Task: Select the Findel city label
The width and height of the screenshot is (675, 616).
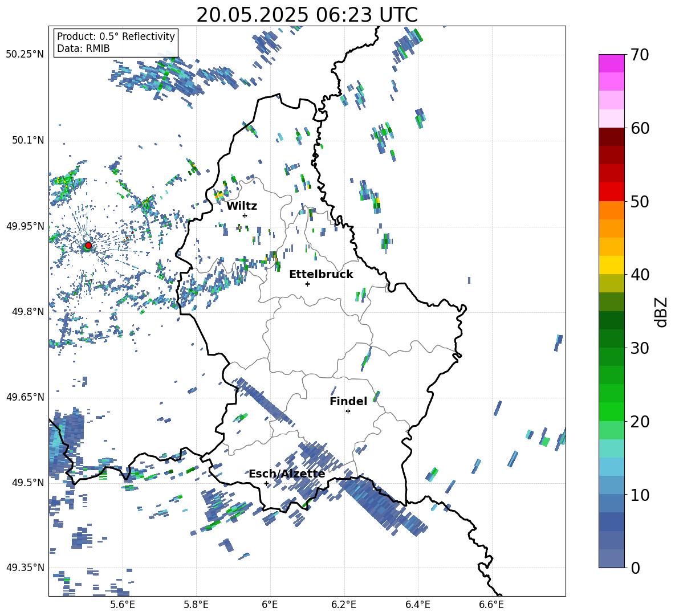Action: pos(348,401)
